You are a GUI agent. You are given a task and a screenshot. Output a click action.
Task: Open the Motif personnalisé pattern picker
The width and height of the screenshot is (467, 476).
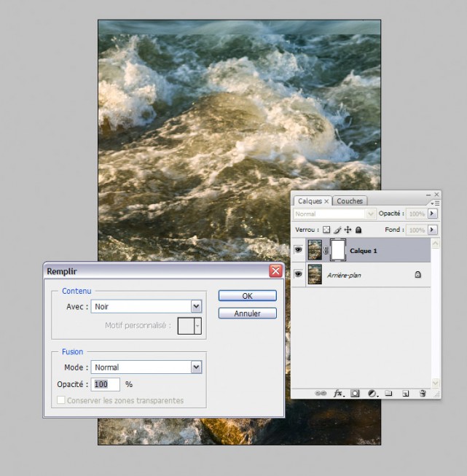pos(197,326)
